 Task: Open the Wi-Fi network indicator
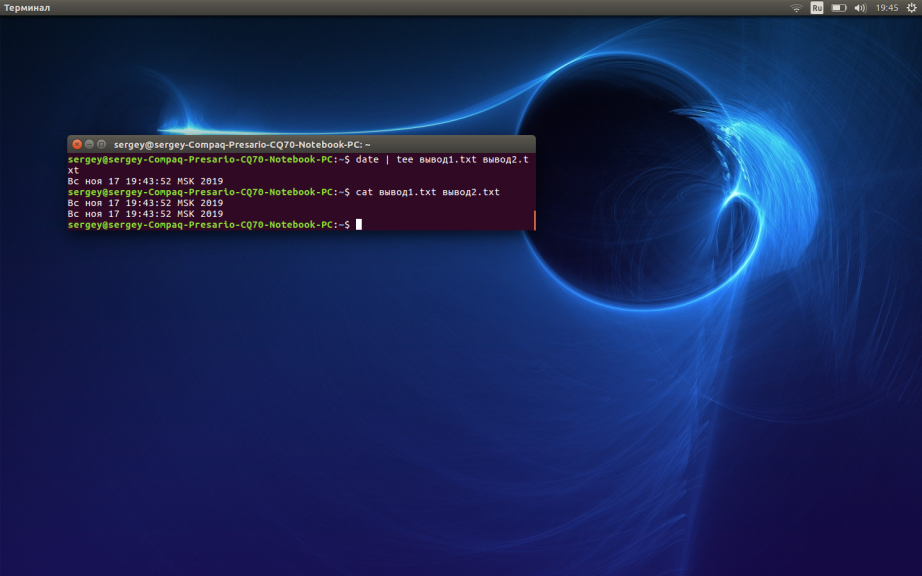click(x=796, y=8)
